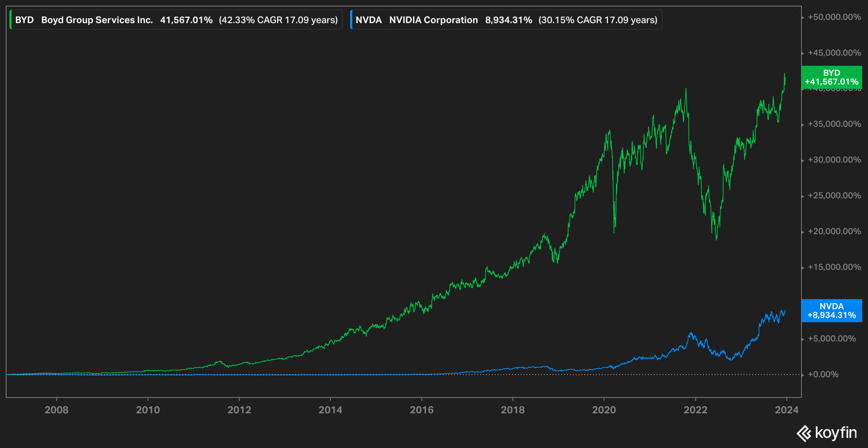Click the green BYD +41,567.01% price tag
Image resolution: width=868 pixels, height=448 pixels.
click(831, 77)
